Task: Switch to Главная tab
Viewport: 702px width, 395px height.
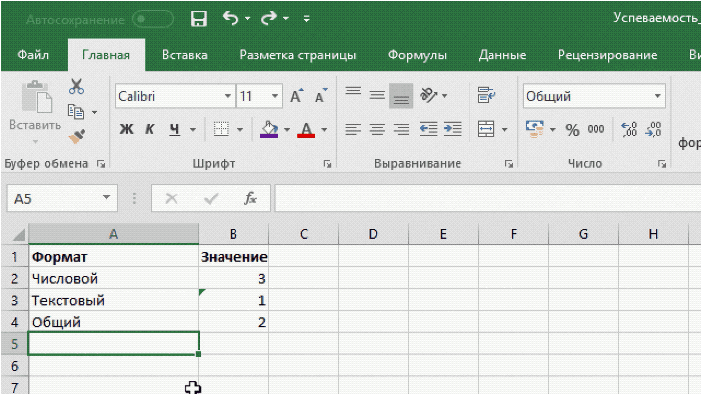Action: coord(106,55)
